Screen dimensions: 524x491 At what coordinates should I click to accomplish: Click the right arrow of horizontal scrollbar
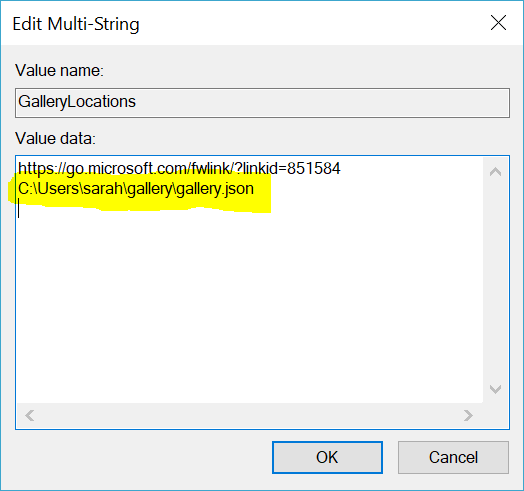click(468, 415)
